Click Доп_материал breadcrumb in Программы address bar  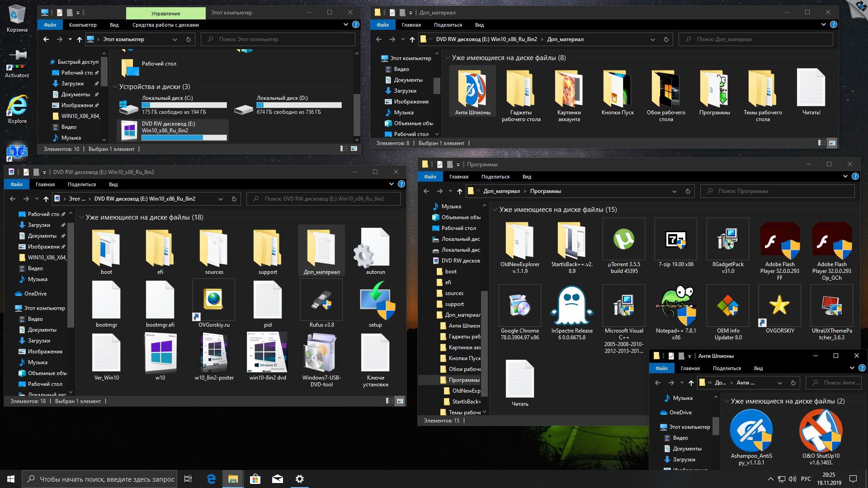501,191
